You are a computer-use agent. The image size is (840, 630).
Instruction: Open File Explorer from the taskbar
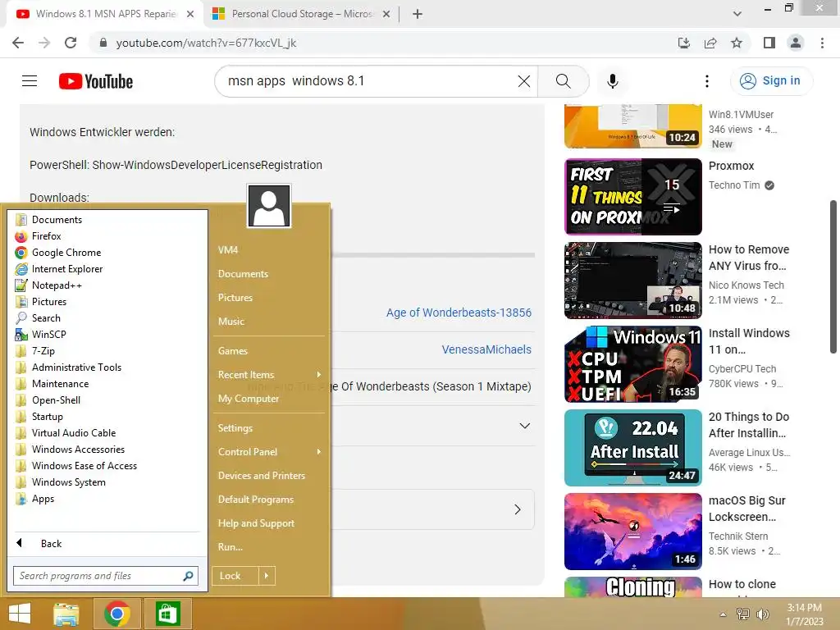[x=66, y=614]
